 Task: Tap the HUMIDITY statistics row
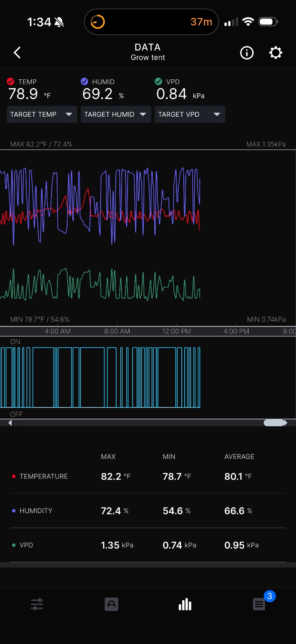click(x=148, y=511)
